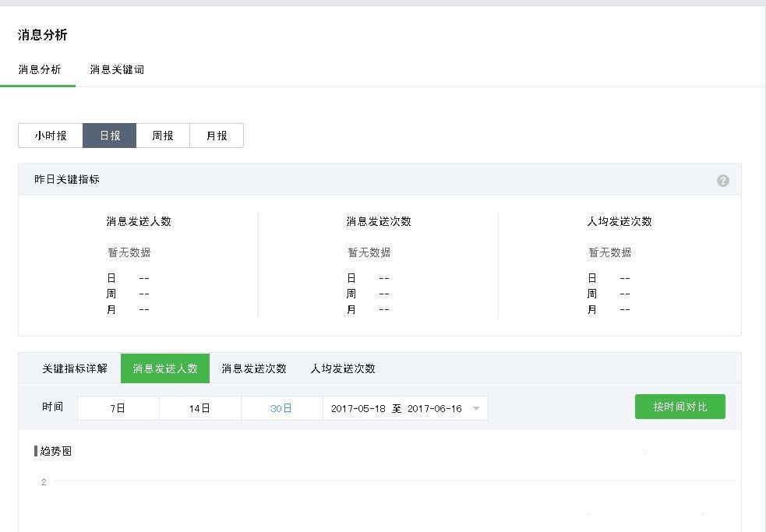Switch to the 消息关键词 tab
The height and width of the screenshot is (532, 766).
(117, 70)
